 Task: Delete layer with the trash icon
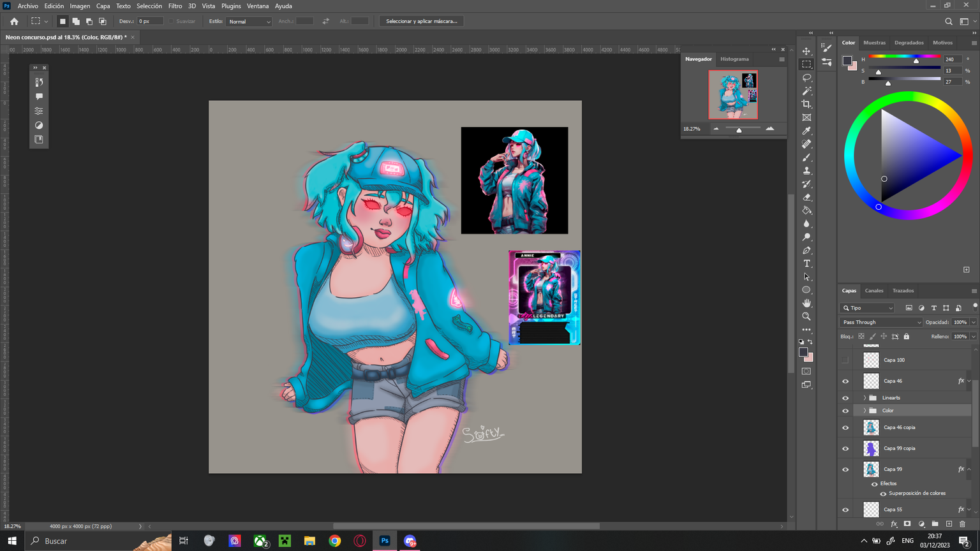coord(962,524)
